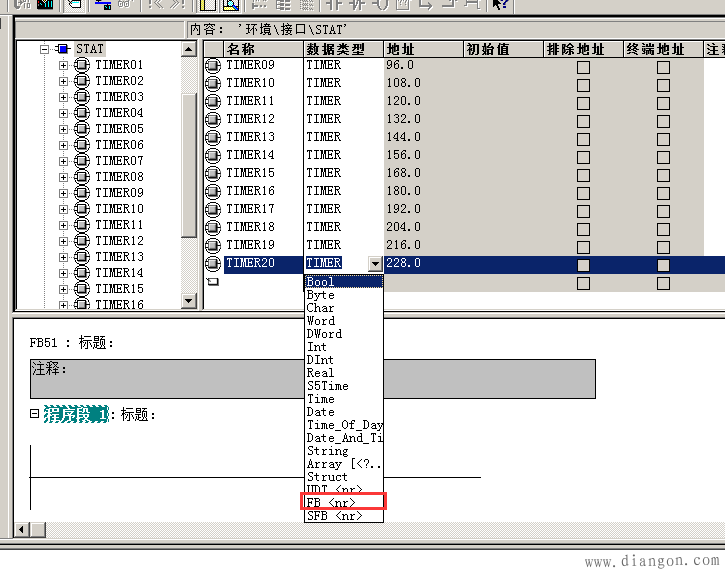Select SFB <nr> in the data type list
Image resolution: width=725 pixels, height=575 pixels.
pyautogui.click(x=344, y=516)
